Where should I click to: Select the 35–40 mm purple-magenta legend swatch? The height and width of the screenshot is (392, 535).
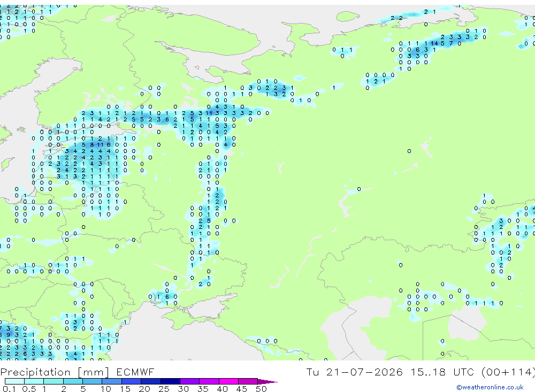tap(209, 381)
